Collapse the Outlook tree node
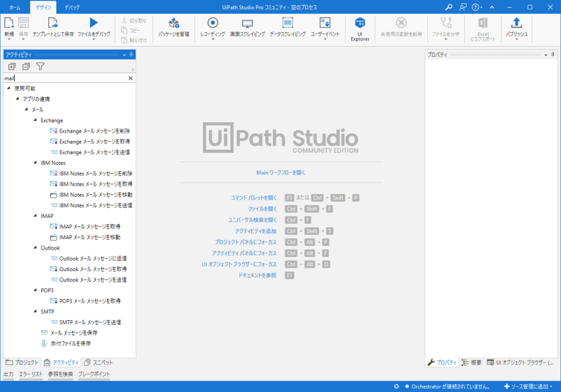Viewport: 561px width, 392px height. coord(35,248)
